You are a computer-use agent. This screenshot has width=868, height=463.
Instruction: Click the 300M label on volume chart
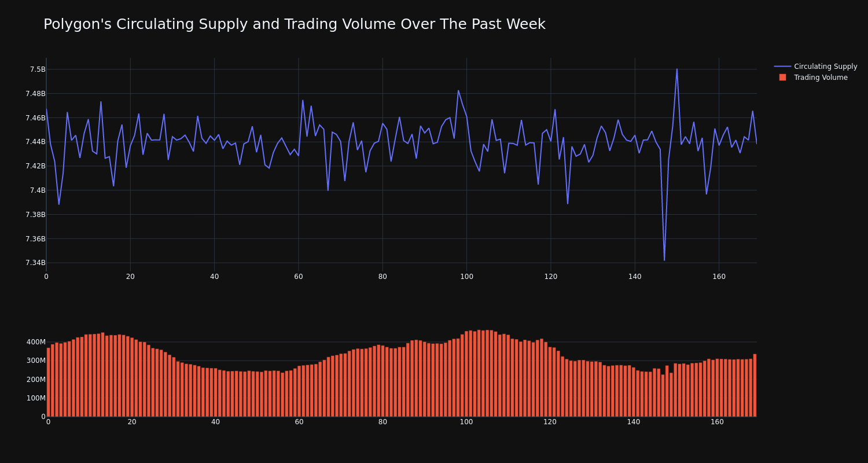point(35,361)
